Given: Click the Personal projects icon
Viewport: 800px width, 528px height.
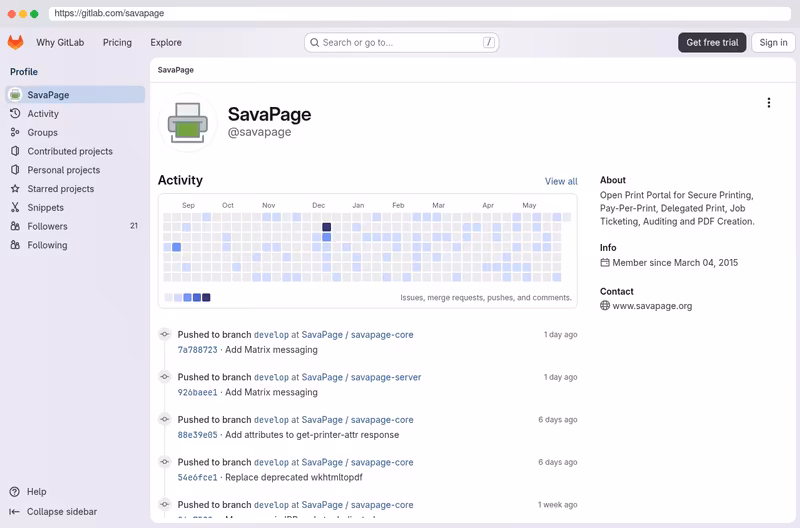Looking at the screenshot, I should tap(15, 170).
